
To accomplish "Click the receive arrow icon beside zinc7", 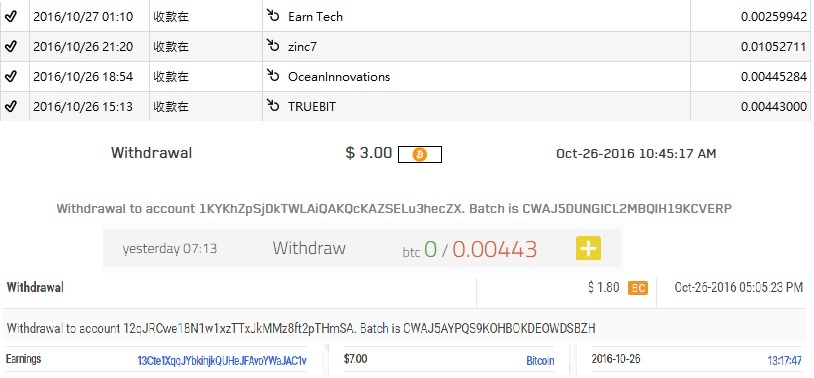I will pos(273,46).
